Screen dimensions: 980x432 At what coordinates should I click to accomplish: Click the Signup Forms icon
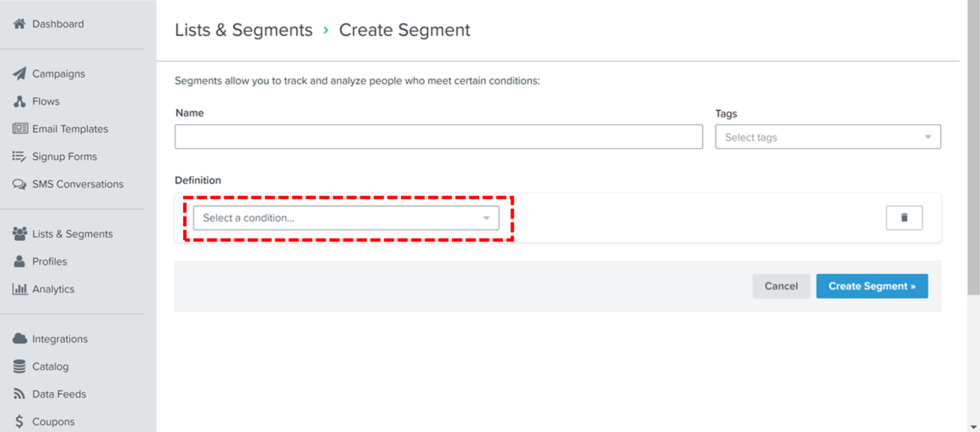[x=20, y=157]
